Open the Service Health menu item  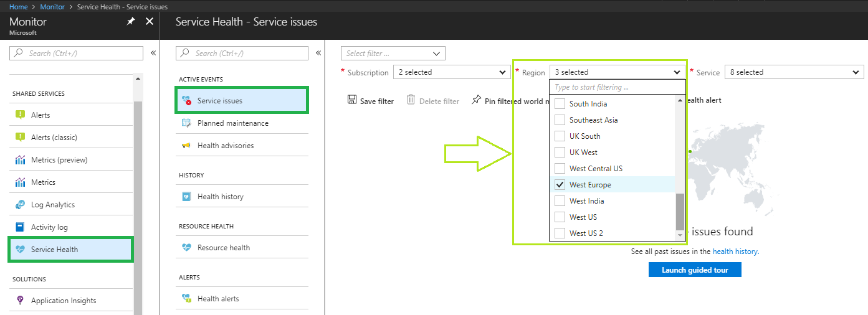pos(70,250)
